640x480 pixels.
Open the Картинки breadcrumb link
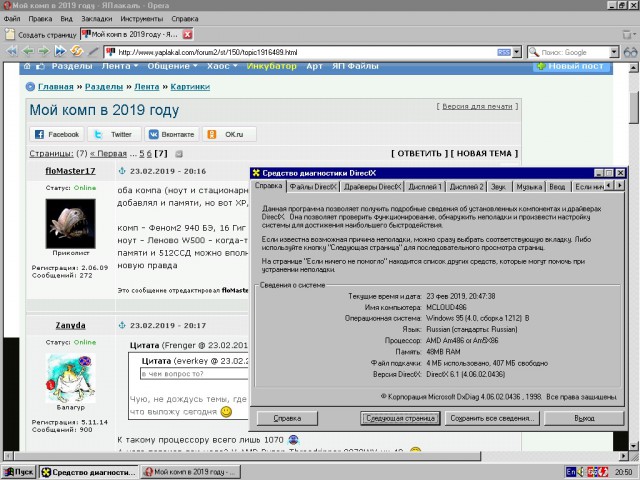pyautogui.click(x=190, y=87)
